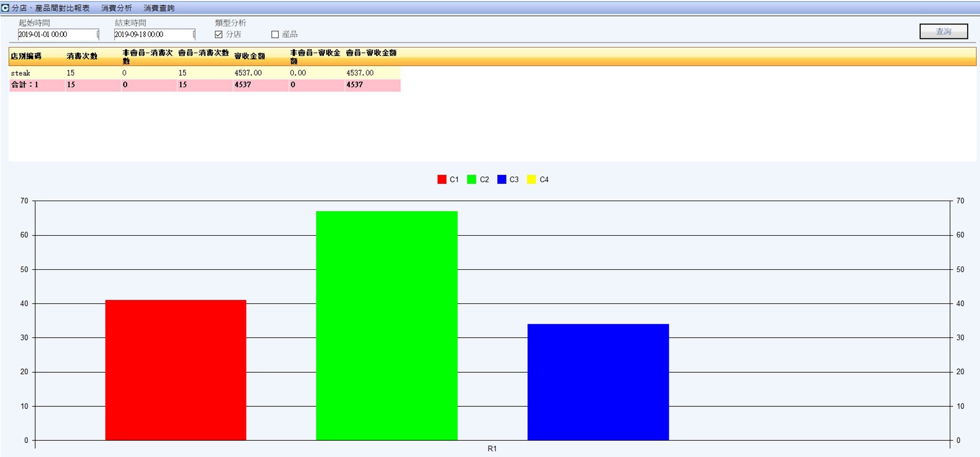Sort by the 店別編碼 column header

(x=26, y=56)
